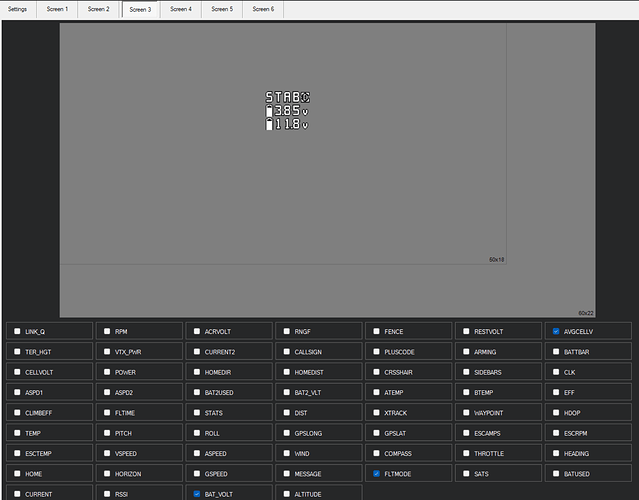Switch to Screen 1 tab
Viewport: 639px width, 500px height.
pos(57,9)
